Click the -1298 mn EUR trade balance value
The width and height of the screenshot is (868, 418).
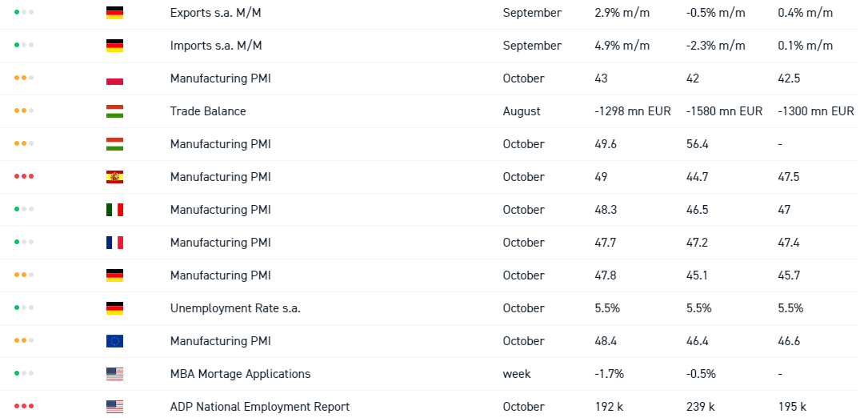(x=633, y=111)
